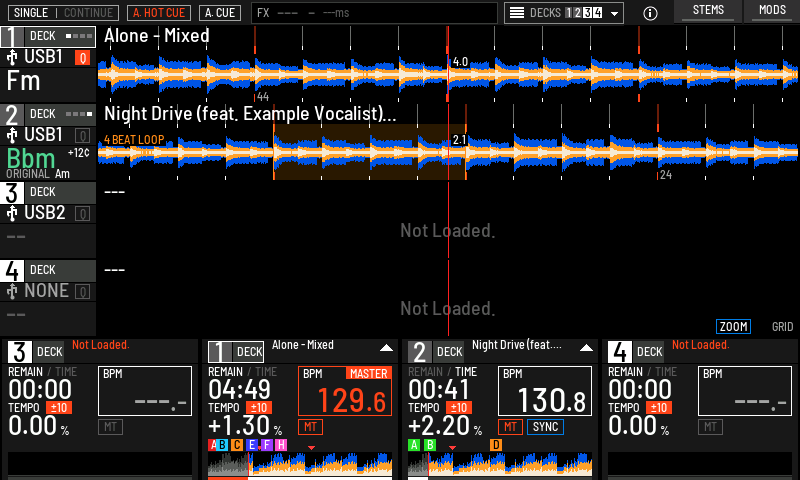Screen dimensions: 800x480
Task: Click the MASTER badge on deck 1 BPM
Action: coord(368,374)
